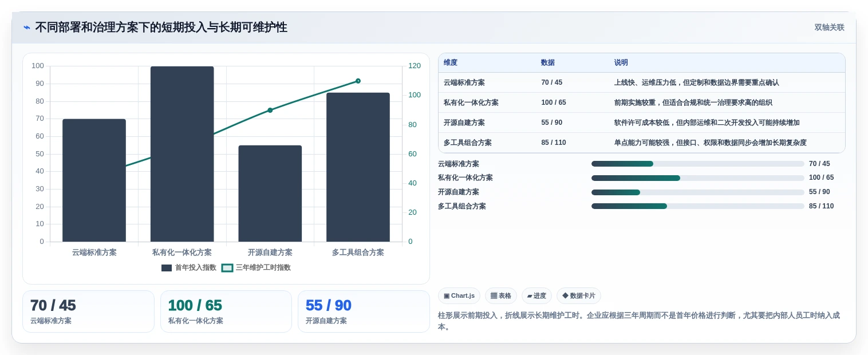868x355 pixels.
Task: Click the 85 / 110 table cell
Action: pyautogui.click(x=554, y=143)
